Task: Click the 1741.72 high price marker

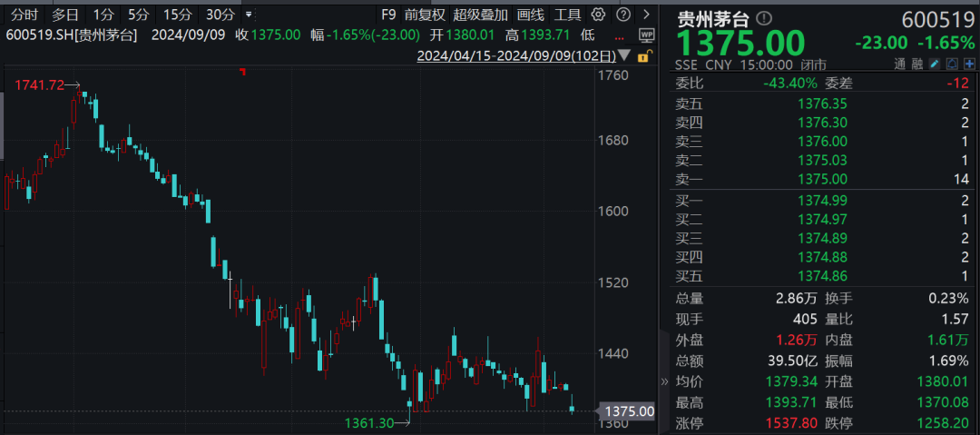Action: point(39,84)
